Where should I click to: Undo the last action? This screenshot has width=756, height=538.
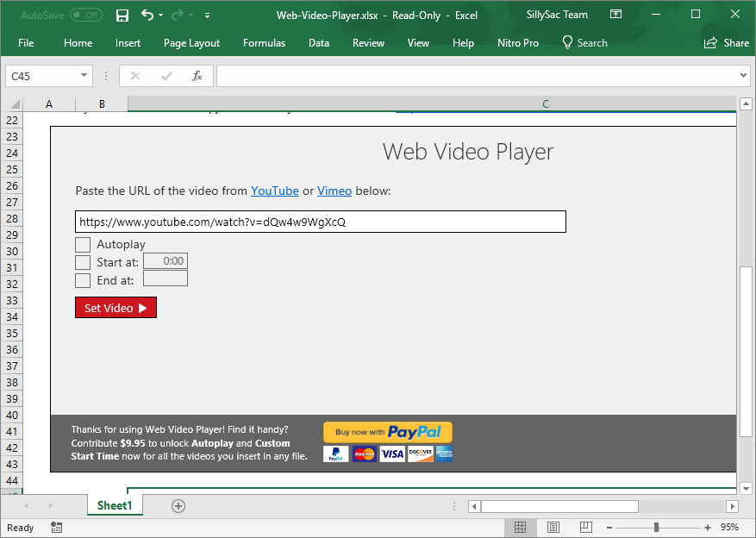pos(147,16)
